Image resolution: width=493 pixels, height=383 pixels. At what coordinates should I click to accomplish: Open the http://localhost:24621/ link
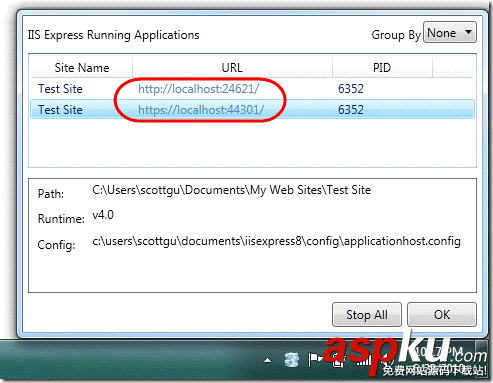(x=198, y=89)
